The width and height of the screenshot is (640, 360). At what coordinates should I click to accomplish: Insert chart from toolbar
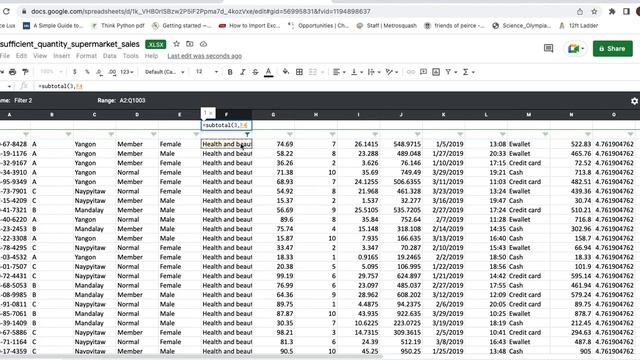436,72
